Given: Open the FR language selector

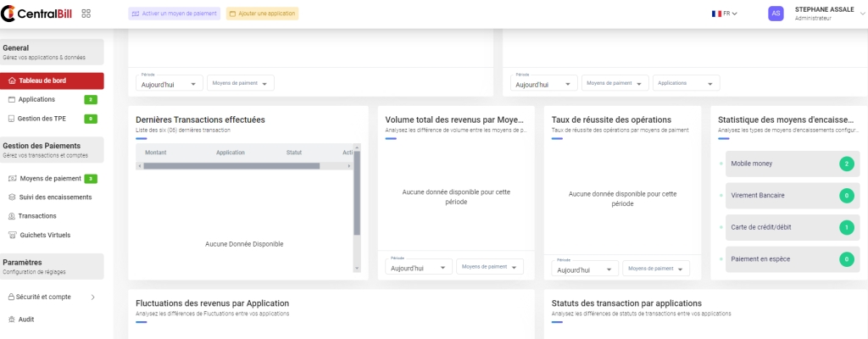Looking at the screenshot, I should (725, 14).
